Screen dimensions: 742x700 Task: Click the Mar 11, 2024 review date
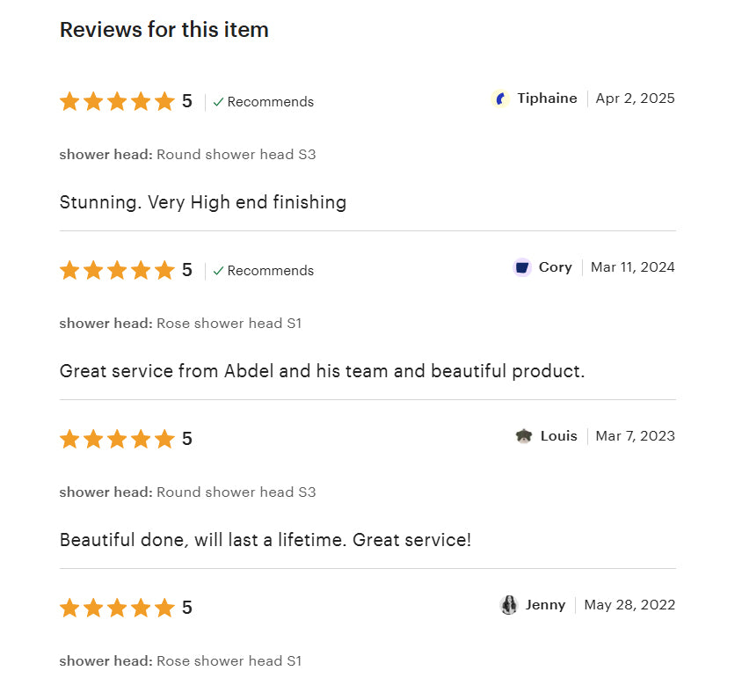click(633, 267)
